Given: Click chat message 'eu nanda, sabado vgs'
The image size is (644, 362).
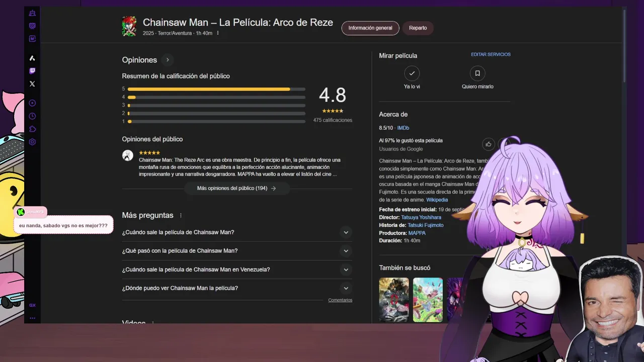Looking at the screenshot, I should pos(63,226).
